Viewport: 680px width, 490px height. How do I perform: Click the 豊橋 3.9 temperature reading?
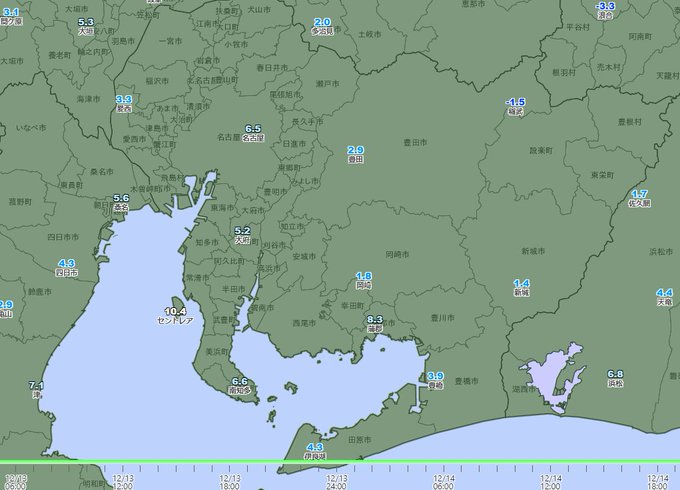point(435,376)
